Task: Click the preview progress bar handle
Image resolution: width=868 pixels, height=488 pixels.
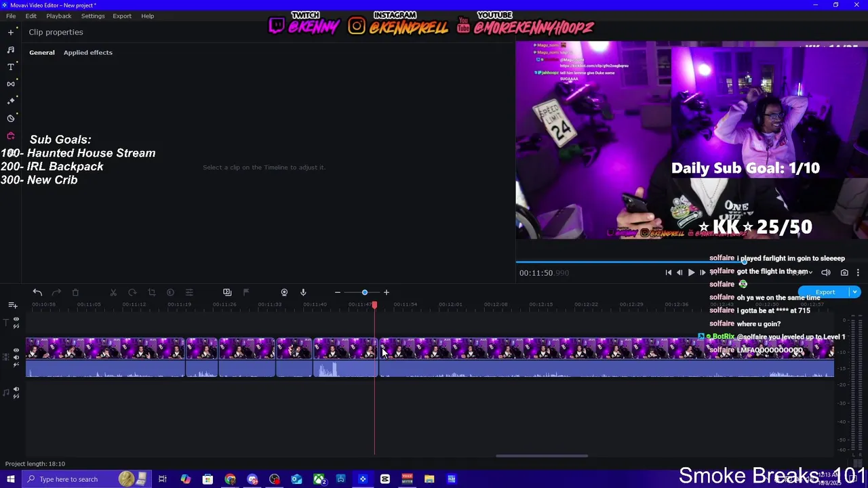Action: [x=744, y=262]
